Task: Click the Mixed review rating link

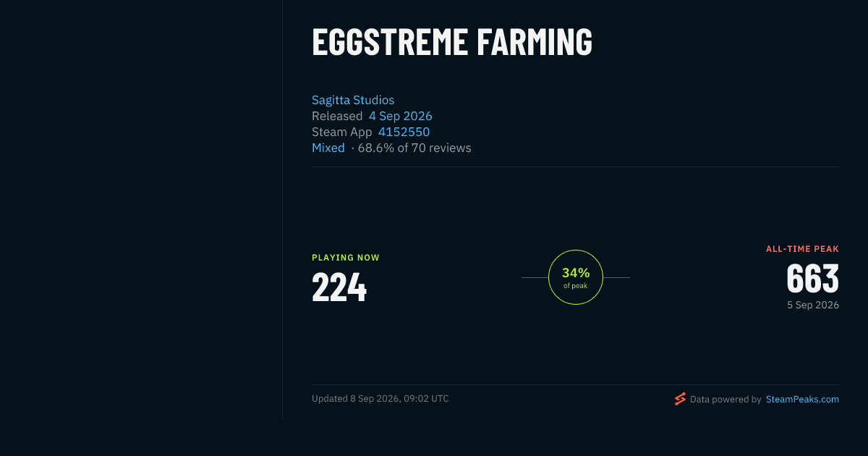Action: [x=328, y=148]
